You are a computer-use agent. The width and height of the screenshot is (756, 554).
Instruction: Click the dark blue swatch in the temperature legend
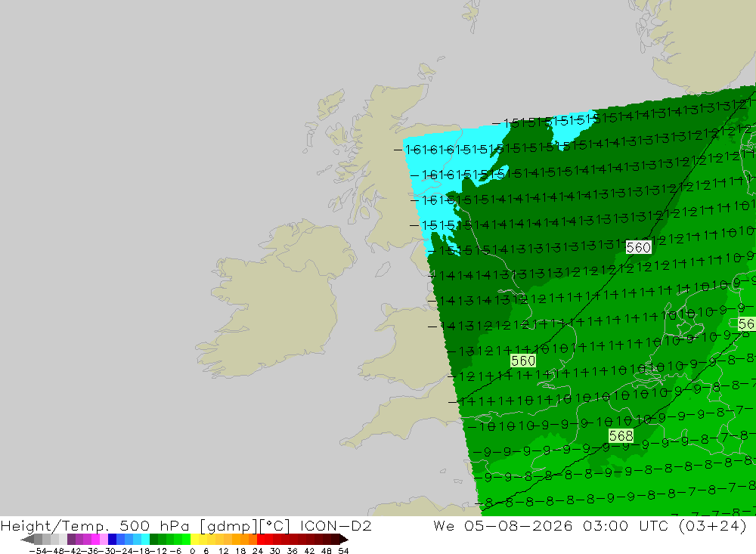click(x=112, y=539)
